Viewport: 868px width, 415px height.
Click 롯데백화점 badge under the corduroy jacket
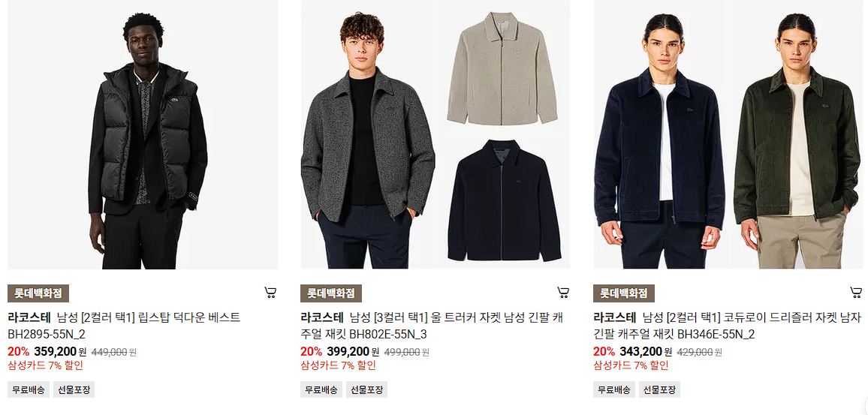click(624, 293)
